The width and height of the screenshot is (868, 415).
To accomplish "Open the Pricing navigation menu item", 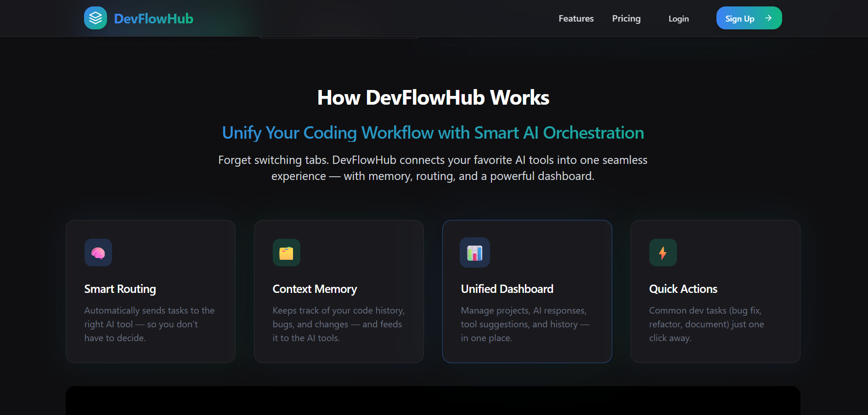I will pyautogui.click(x=626, y=18).
